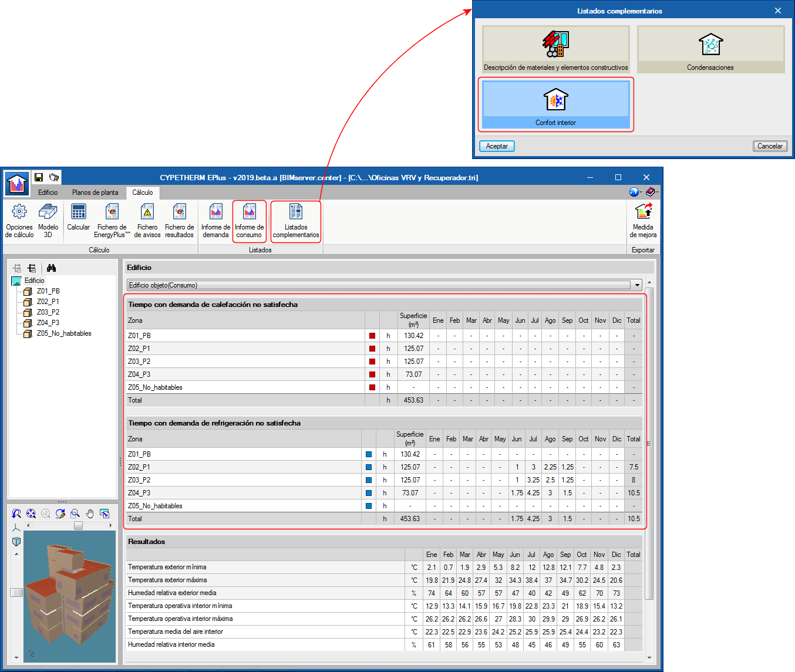Open Listados complementarios
The image size is (795, 672).
point(296,221)
